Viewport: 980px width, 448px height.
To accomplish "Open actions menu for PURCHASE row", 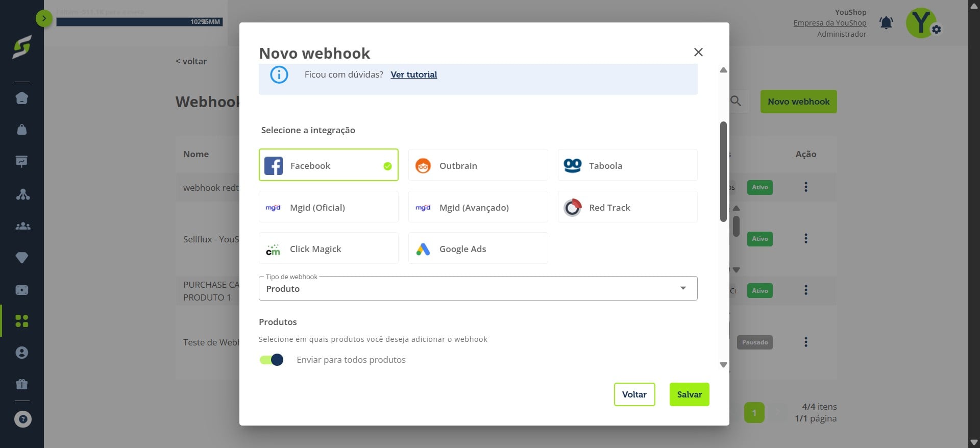I will point(806,290).
